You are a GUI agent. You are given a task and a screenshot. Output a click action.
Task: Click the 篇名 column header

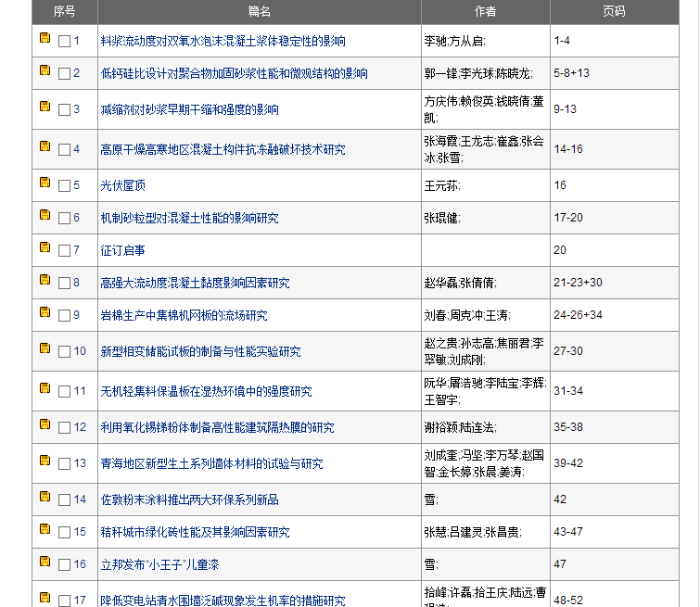coord(260,11)
